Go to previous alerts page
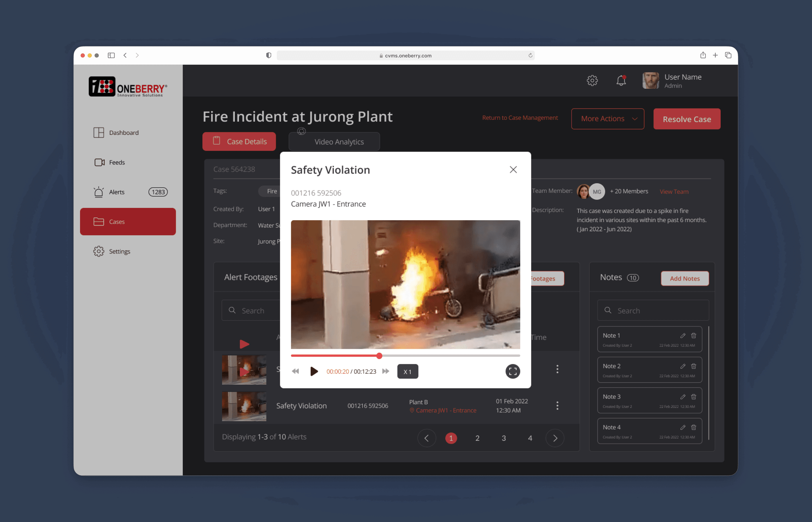This screenshot has width=812, height=522. click(427, 438)
